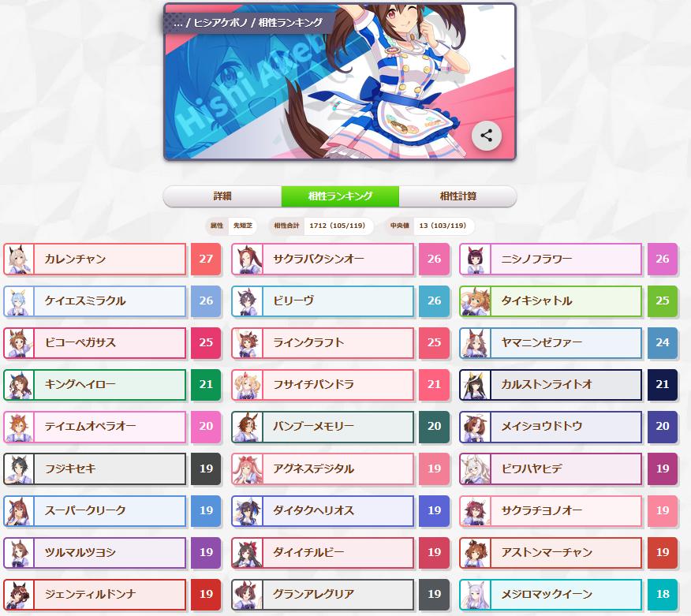Click the タイキシャトル portrait icon
Screen dimensions: 691x616
click(x=476, y=301)
